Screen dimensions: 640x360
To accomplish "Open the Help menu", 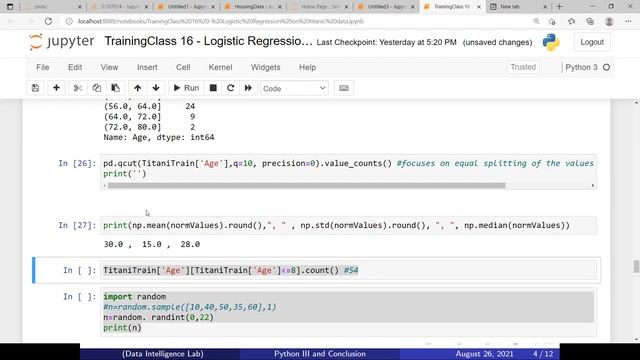I will tap(307, 67).
